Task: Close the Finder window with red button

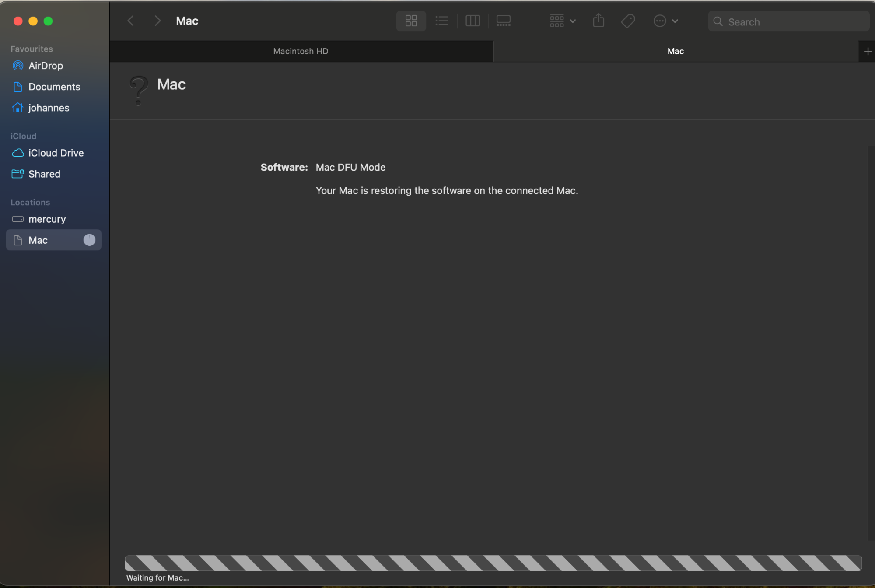Action: pos(18,21)
